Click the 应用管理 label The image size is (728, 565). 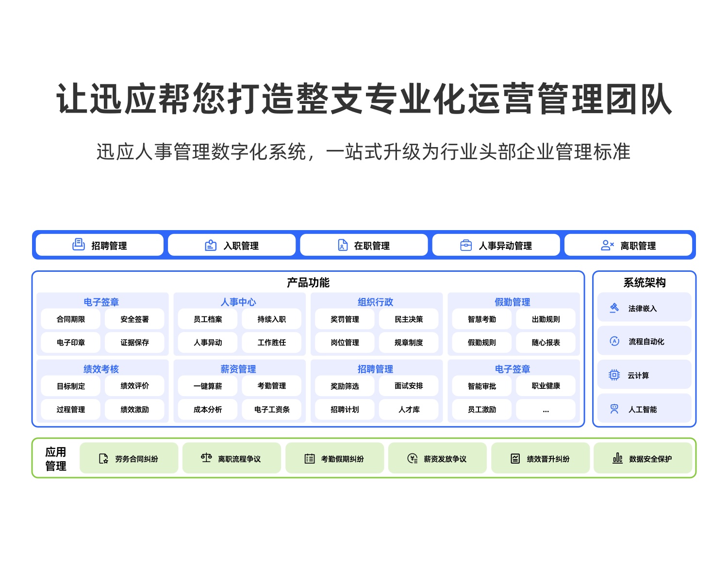pyautogui.click(x=56, y=459)
